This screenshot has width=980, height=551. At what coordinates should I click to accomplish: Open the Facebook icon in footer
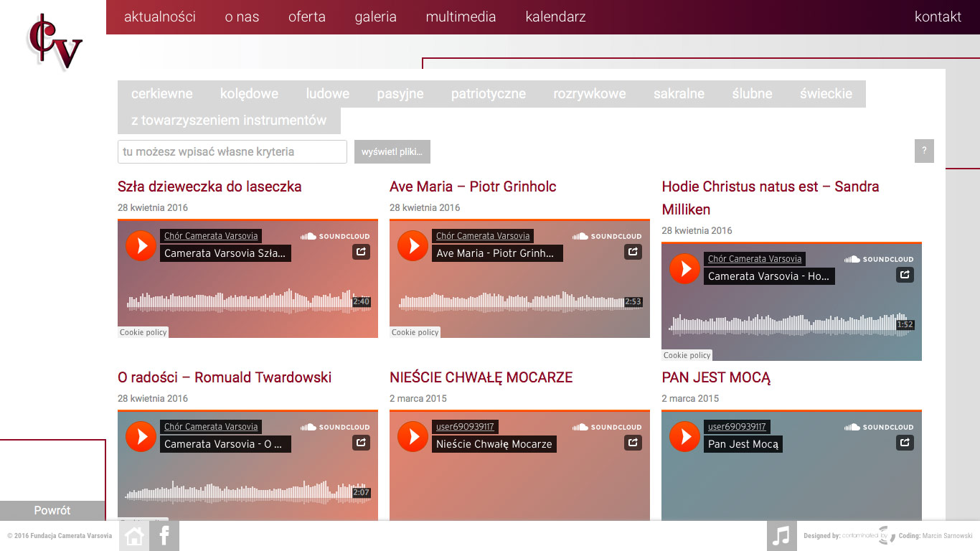[164, 536]
